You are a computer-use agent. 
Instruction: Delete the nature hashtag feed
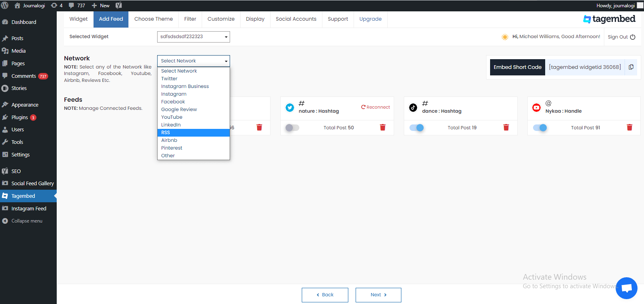383,127
